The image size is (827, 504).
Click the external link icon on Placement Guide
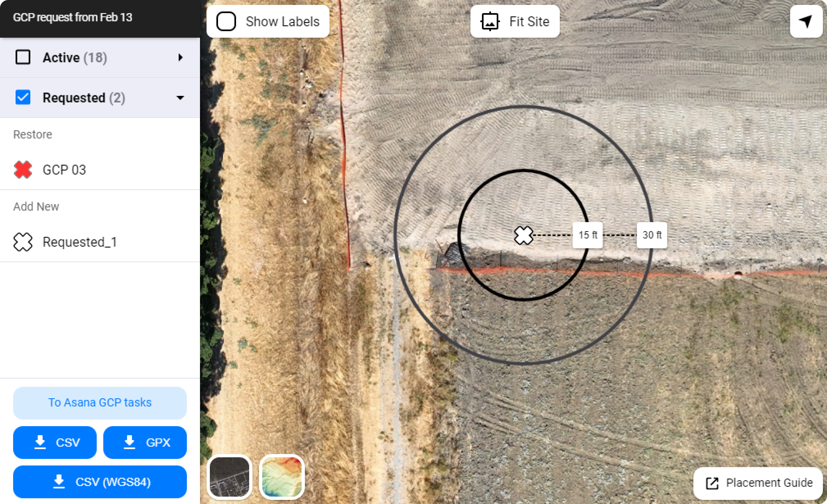(x=712, y=483)
